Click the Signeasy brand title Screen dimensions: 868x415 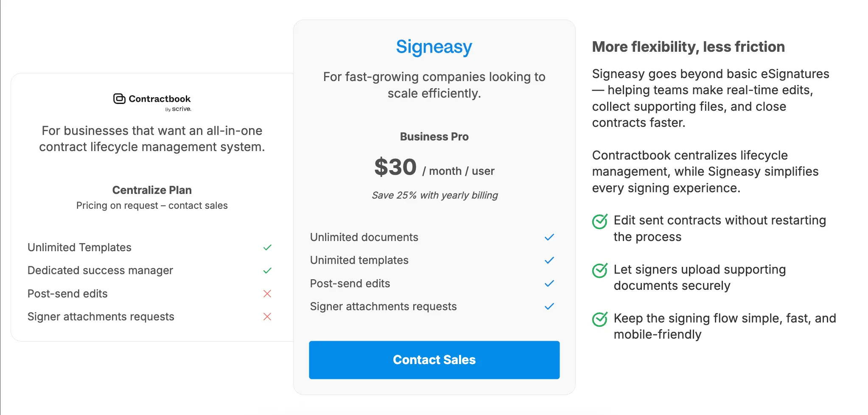tap(434, 47)
